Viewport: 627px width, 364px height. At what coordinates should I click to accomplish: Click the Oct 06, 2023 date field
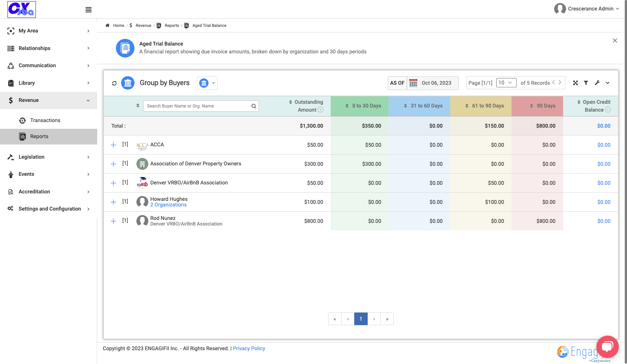pos(436,83)
